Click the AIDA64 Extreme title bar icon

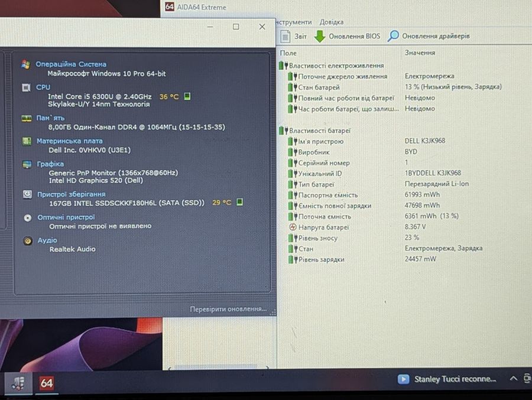pos(169,6)
